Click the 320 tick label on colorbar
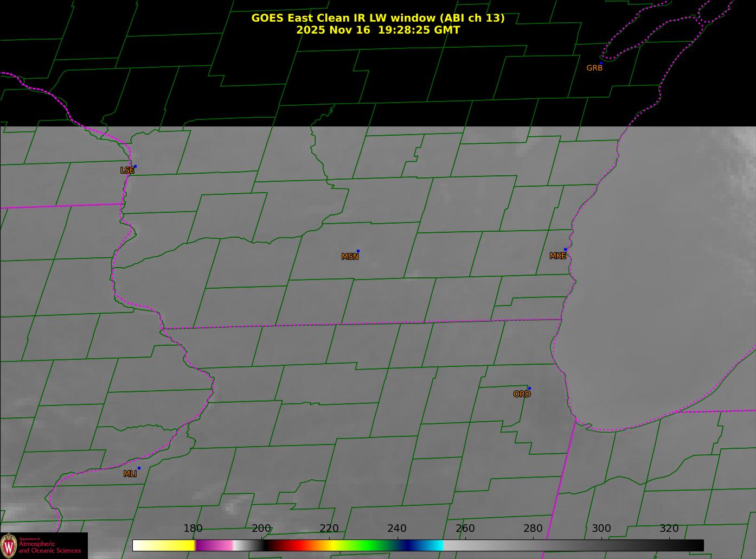 point(669,529)
